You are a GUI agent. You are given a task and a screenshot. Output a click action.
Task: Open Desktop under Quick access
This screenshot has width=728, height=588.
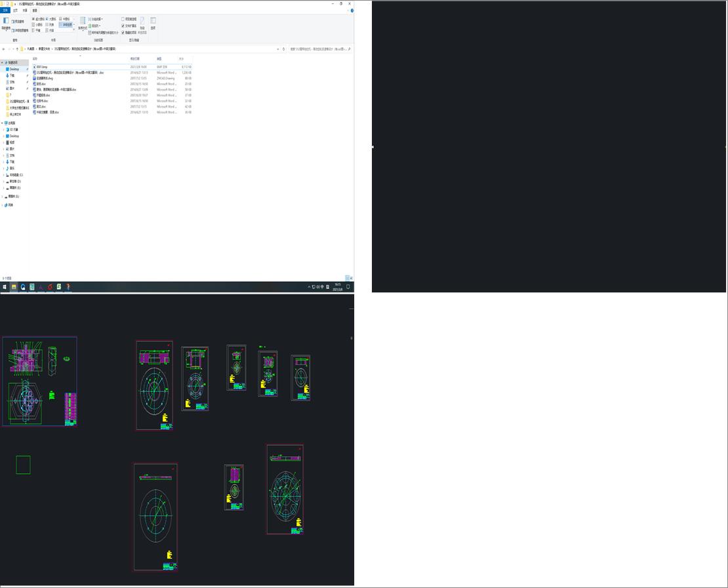tap(14, 69)
